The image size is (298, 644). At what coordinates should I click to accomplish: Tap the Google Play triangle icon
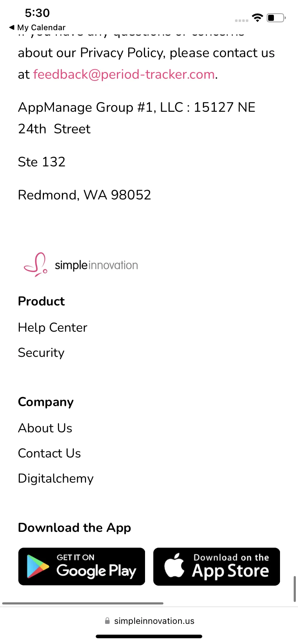(x=37, y=566)
